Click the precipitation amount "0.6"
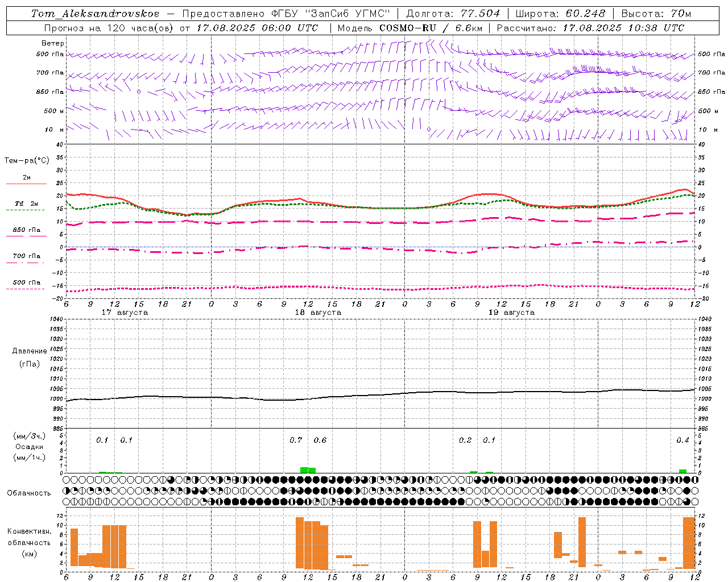 320,440
